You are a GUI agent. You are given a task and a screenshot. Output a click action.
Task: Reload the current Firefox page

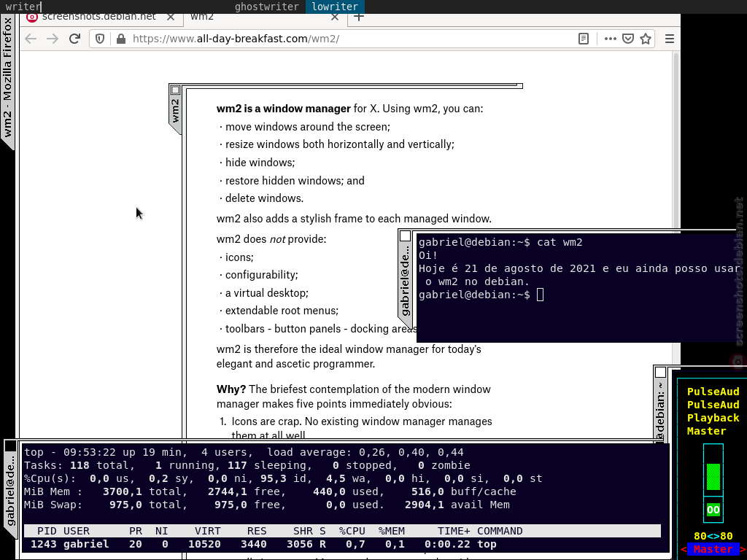[74, 39]
